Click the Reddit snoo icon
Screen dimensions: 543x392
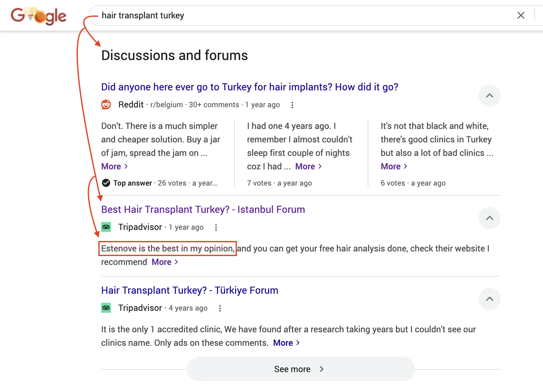(106, 104)
